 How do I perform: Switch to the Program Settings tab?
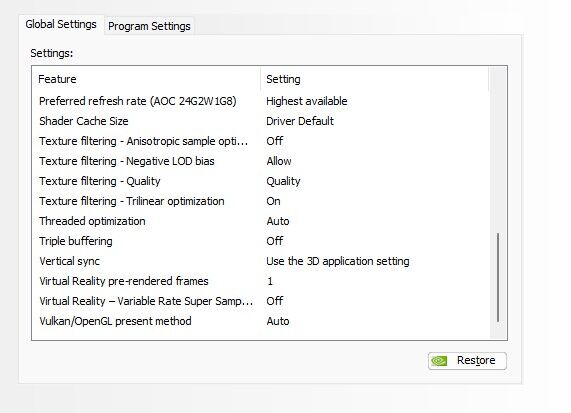tap(149, 26)
